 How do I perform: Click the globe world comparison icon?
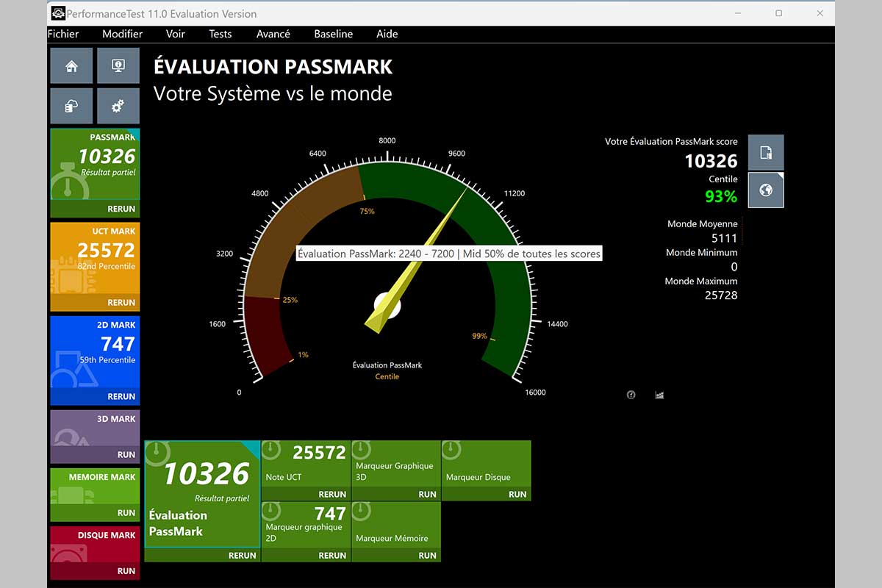point(766,190)
